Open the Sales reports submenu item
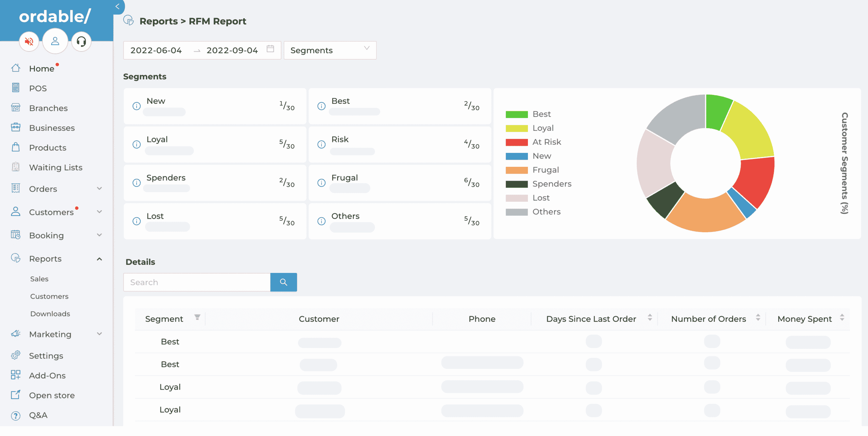This screenshot has width=868, height=436. 39,279
